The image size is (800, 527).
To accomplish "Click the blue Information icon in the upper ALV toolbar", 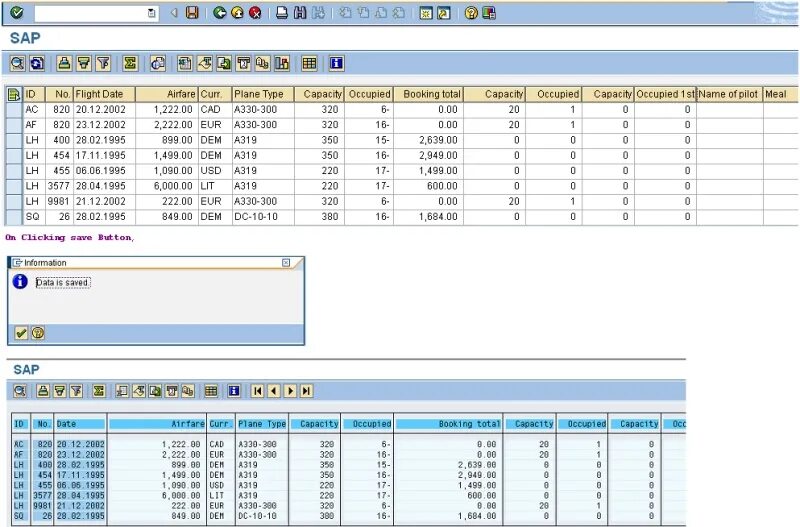I will (x=336, y=63).
